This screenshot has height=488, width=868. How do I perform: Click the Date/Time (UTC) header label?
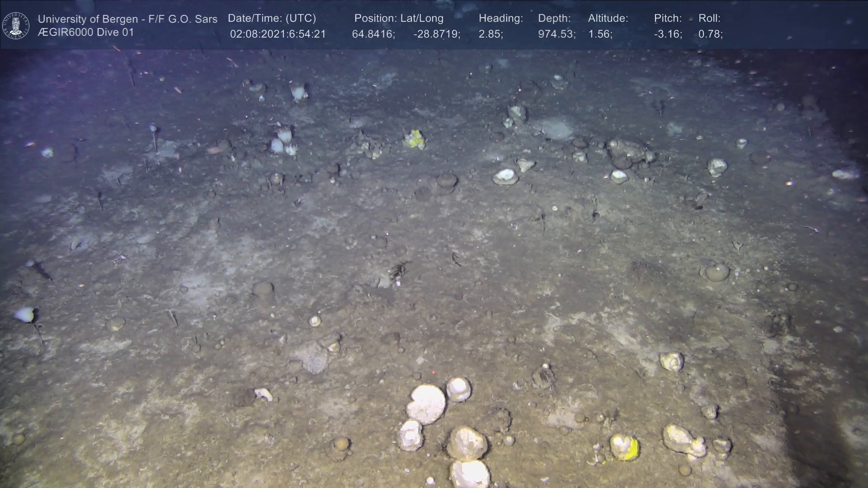click(x=272, y=18)
